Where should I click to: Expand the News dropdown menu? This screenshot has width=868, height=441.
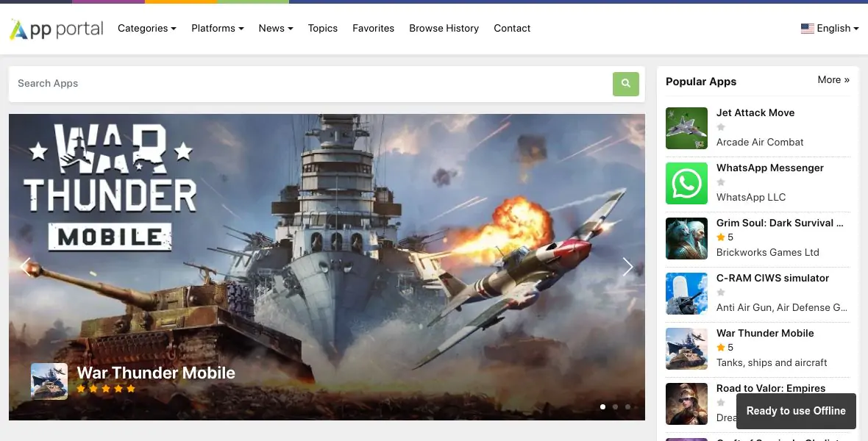tap(276, 28)
